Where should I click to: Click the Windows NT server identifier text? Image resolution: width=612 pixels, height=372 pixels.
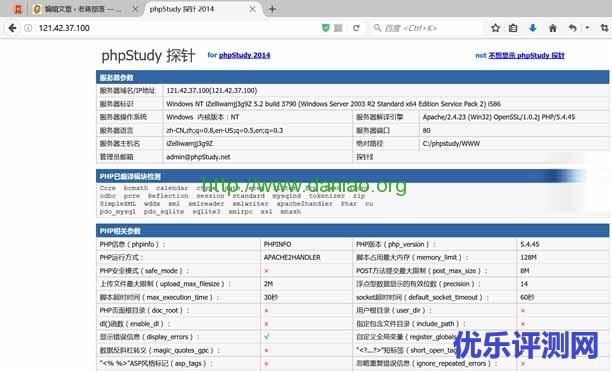pyautogui.click(x=333, y=104)
